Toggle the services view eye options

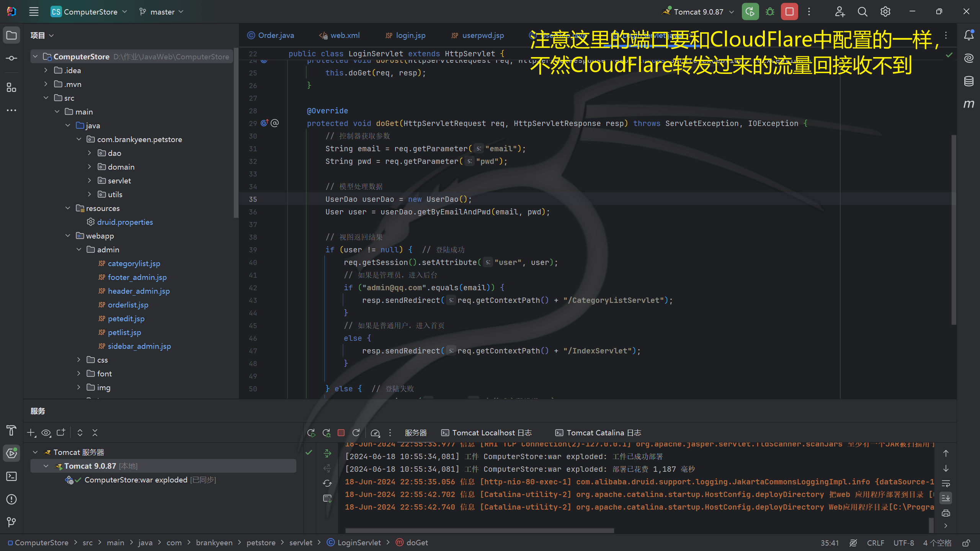(46, 433)
